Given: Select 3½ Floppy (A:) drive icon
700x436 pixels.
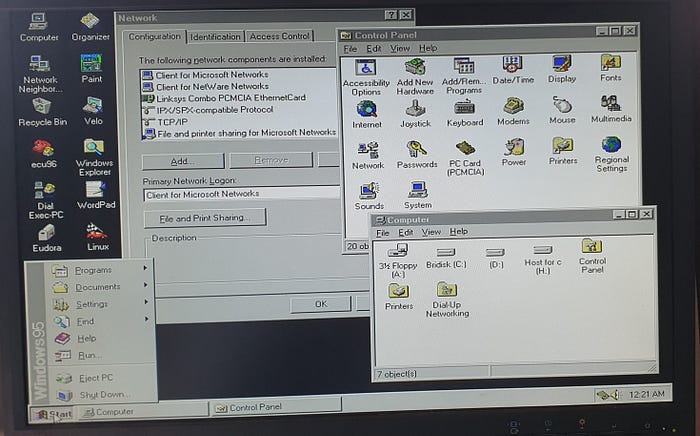Looking at the screenshot, I should 398,261.
